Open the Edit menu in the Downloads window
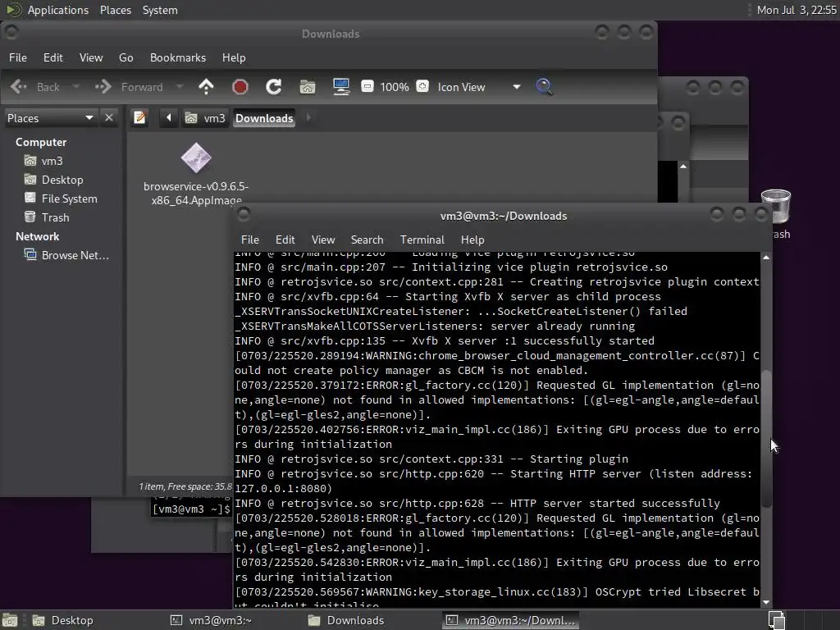 click(53, 57)
